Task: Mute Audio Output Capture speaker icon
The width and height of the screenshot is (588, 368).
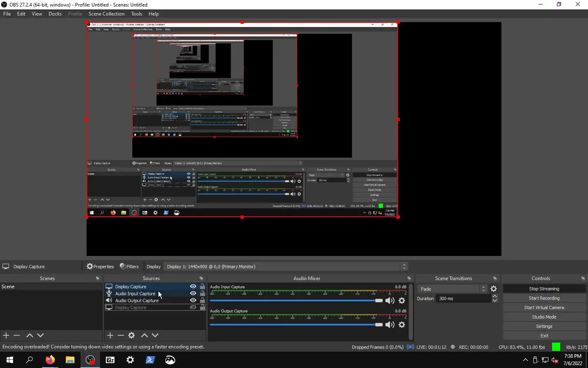Action: pos(390,325)
